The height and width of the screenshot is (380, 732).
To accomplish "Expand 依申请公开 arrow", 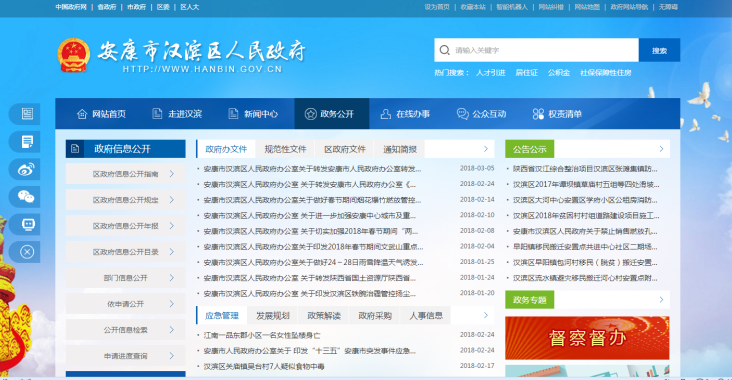I will pos(172,304).
